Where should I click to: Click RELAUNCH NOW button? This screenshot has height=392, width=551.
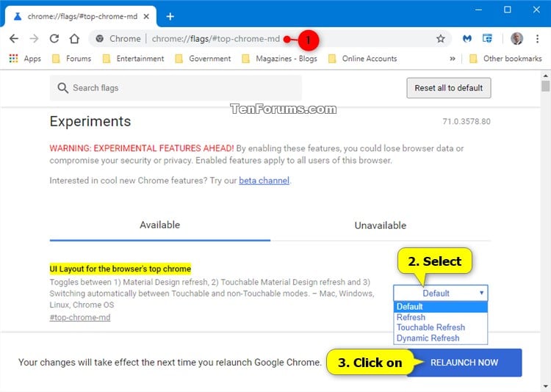[x=464, y=363]
